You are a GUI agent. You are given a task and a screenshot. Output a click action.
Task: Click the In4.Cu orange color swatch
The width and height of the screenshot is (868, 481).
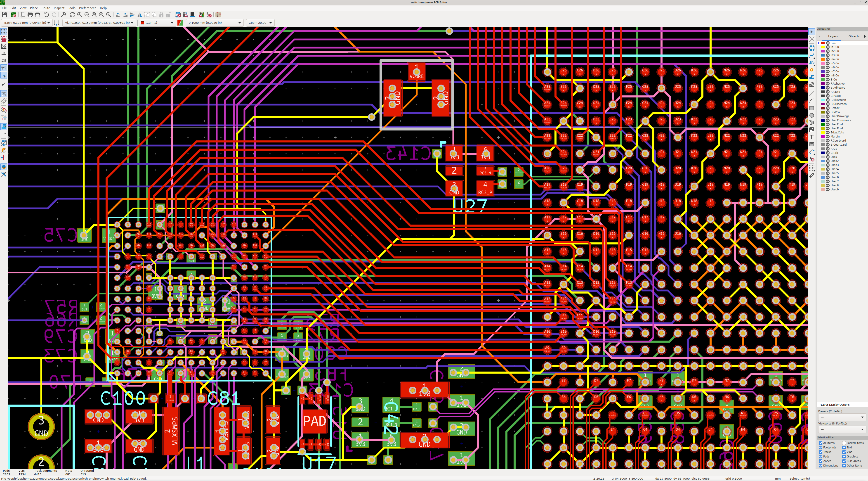coord(823,59)
